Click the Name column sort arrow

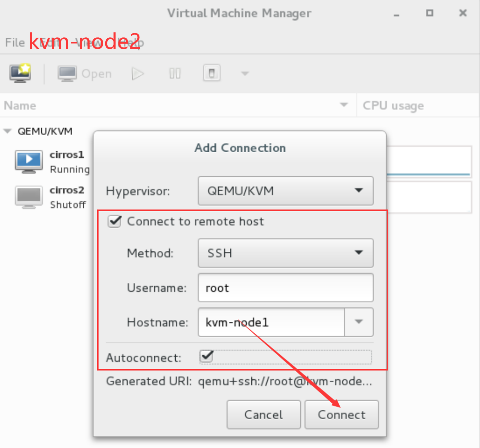344,105
